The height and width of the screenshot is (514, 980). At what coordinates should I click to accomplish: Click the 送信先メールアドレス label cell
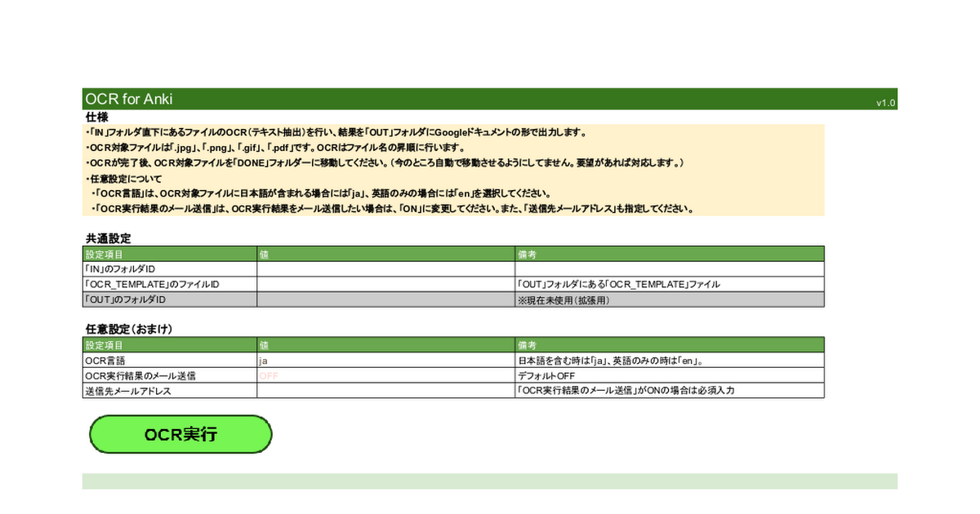[169, 391]
